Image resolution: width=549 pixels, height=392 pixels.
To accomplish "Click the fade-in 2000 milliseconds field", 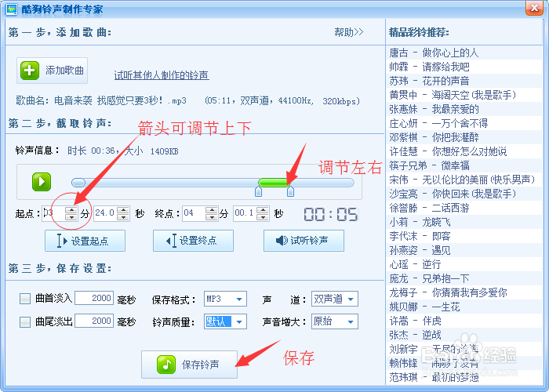I will point(94,298).
